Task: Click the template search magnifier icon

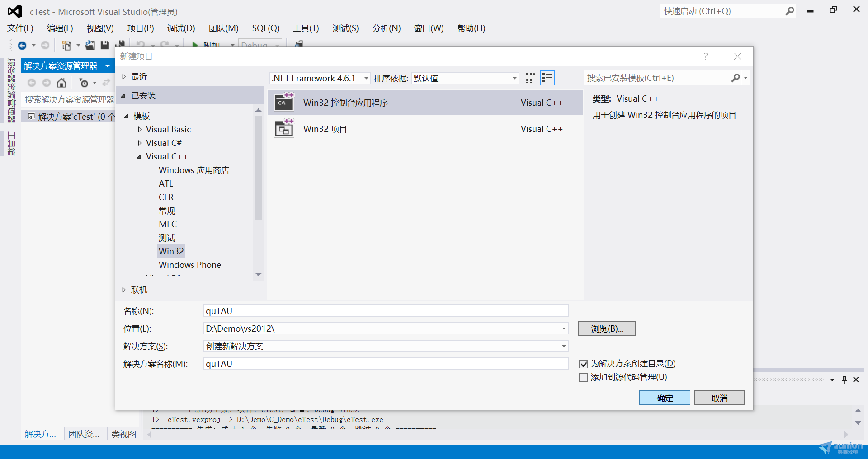Action: click(736, 78)
